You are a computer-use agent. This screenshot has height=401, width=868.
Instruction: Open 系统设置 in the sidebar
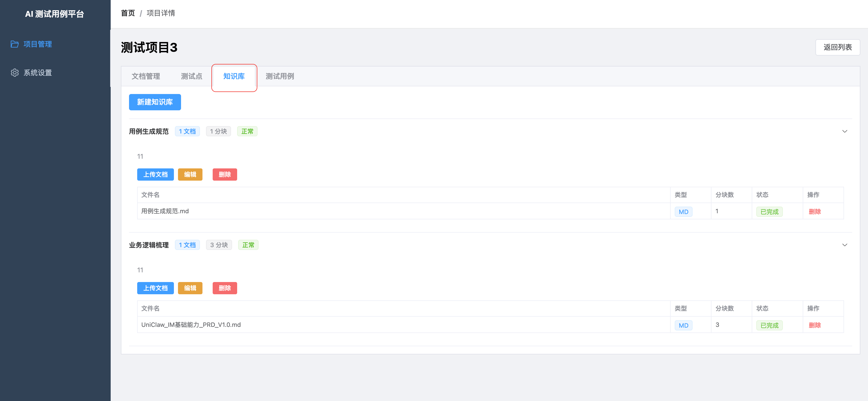click(x=37, y=73)
